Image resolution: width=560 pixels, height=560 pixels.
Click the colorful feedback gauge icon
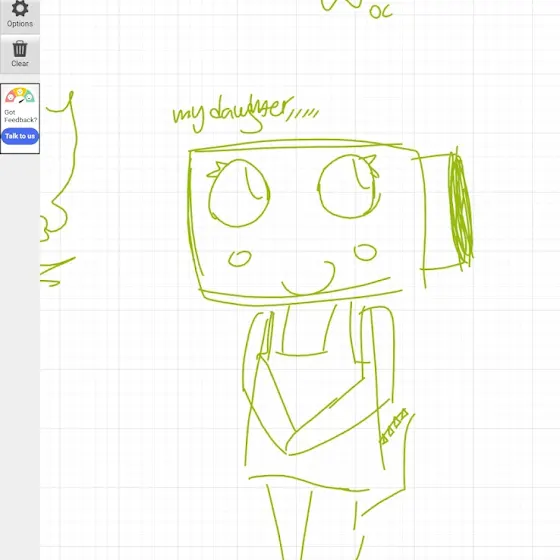(20, 96)
